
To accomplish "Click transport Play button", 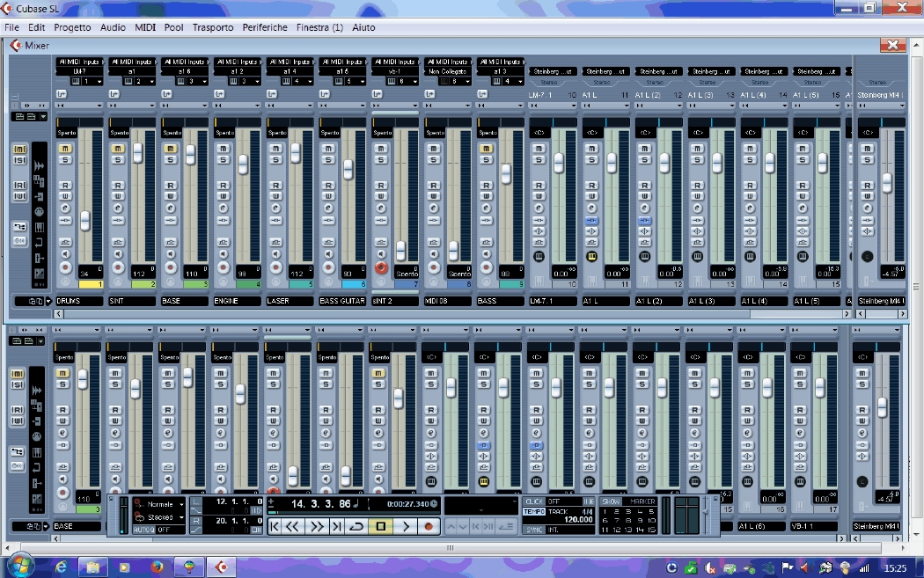I will click(x=406, y=526).
